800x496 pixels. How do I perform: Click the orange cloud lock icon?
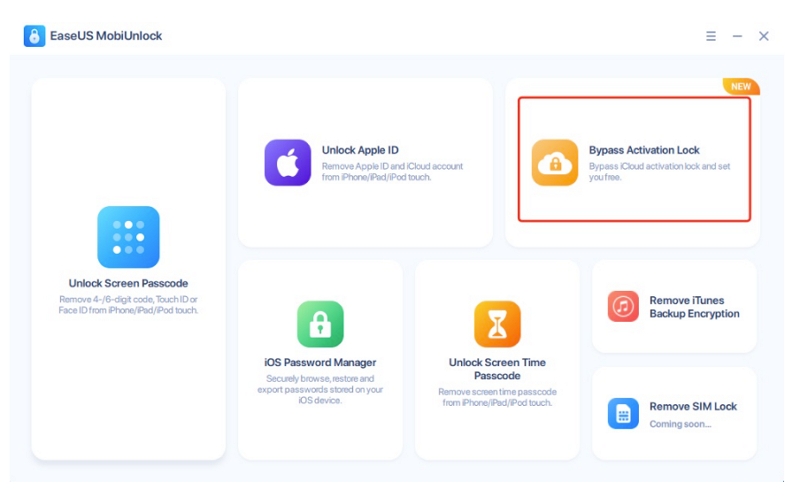pyautogui.click(x=555, y=162)
